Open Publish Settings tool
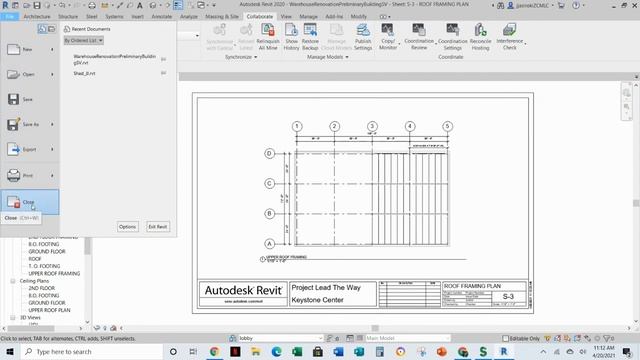This screenshot has width=640, height=360. pyautogui.click(x=363, y=37)
